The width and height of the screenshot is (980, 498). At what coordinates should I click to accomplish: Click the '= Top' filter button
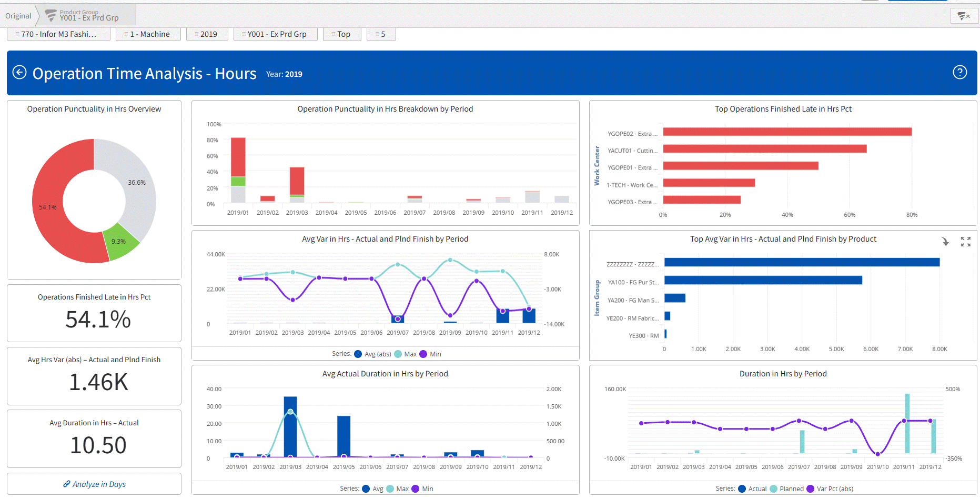pyautogui.click(x=341, y=34)
